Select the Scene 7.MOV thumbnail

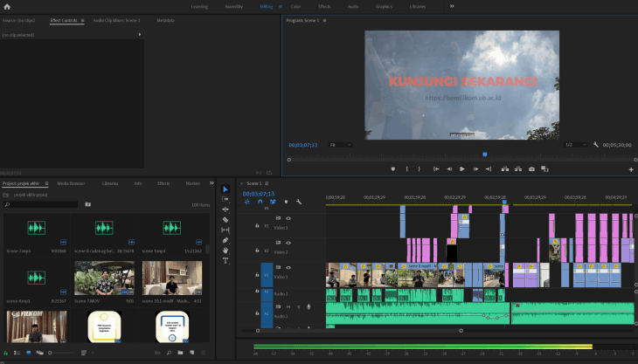104,278
